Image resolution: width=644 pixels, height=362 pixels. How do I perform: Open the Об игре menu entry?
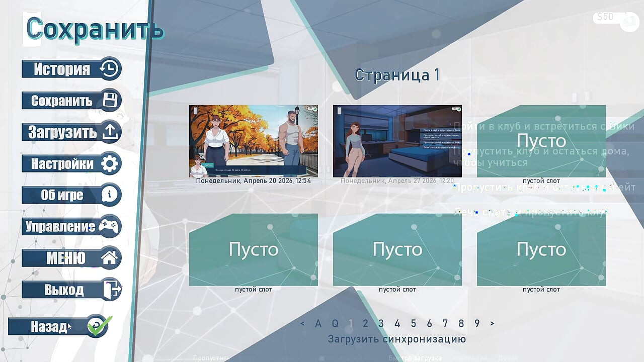(71, 195)
